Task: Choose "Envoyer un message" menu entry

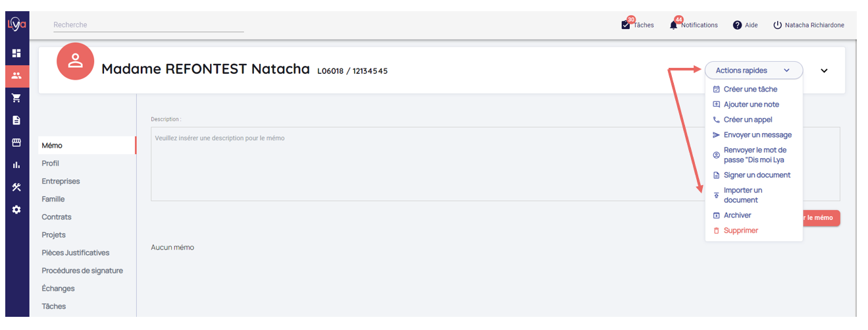Action: [x=757, y=135]
